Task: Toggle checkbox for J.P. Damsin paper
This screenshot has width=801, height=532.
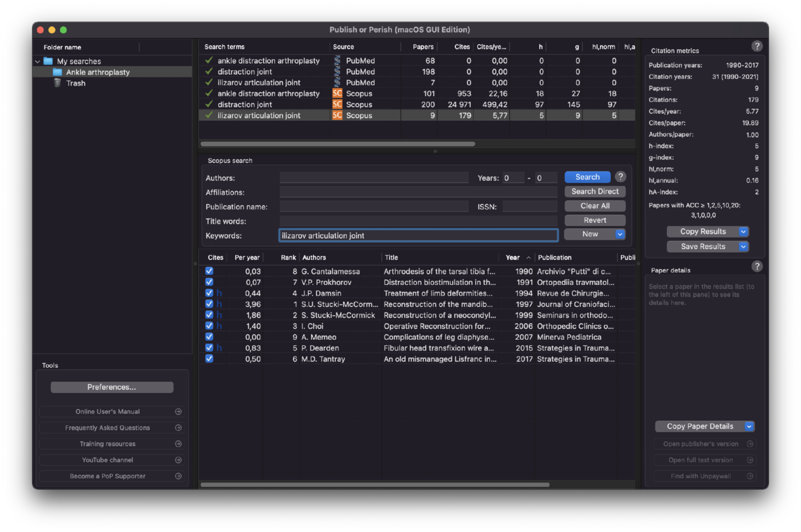Action: (210, 293)
